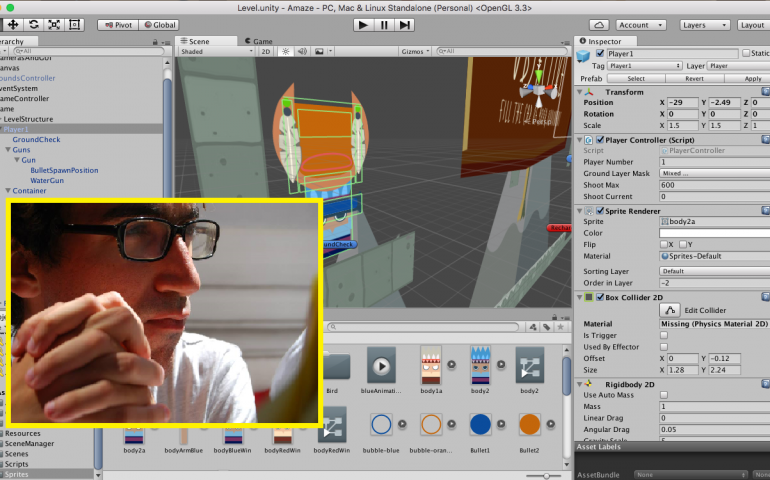Open the Shaded draw mode dropdown
Screen dimensions: 770x480
click(217, 51)
